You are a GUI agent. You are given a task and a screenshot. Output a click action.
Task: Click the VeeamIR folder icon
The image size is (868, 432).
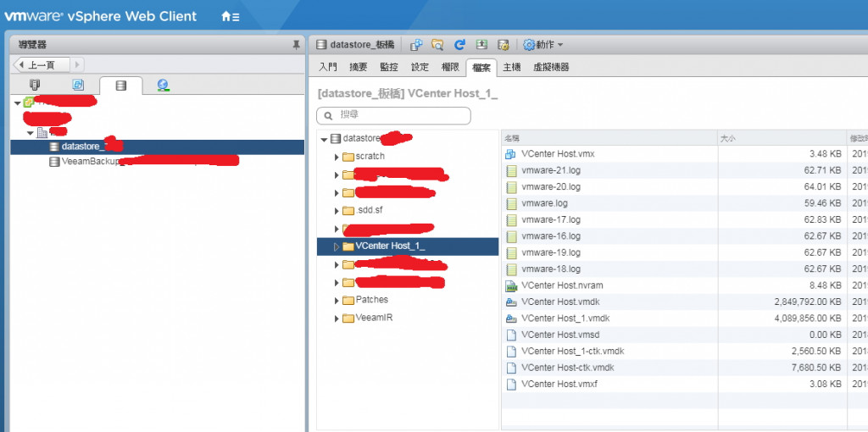pyautogui.click(x=348, y=318)
